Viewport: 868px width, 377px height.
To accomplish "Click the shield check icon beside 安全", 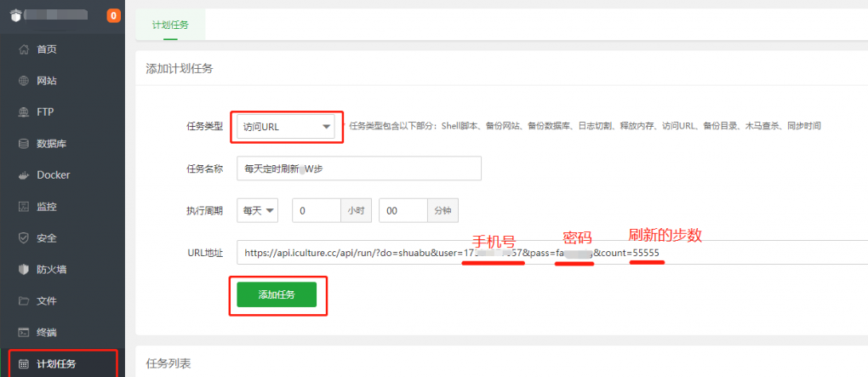I will pos(23,238).
